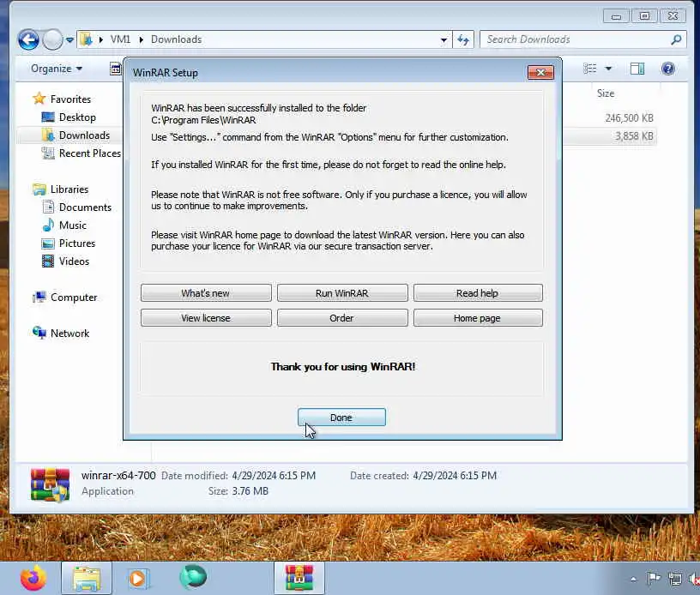Toggle the preview pane icon

[637, 69]
